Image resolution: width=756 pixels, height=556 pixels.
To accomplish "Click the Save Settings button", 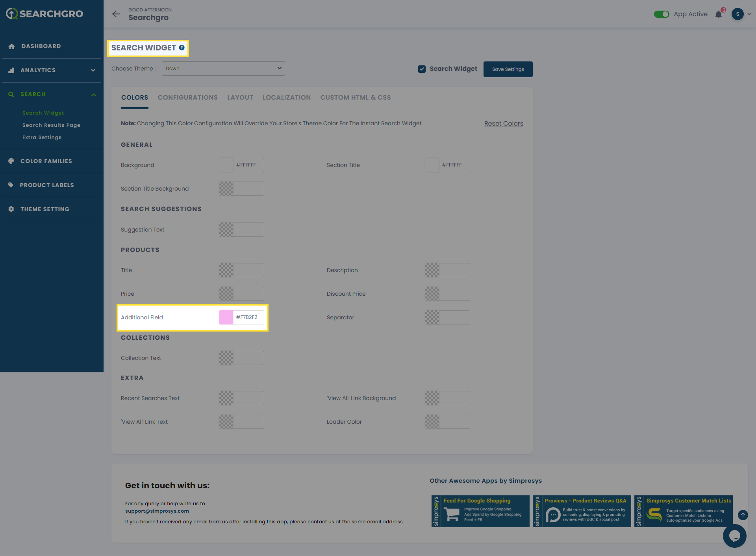I will (508, 69).
